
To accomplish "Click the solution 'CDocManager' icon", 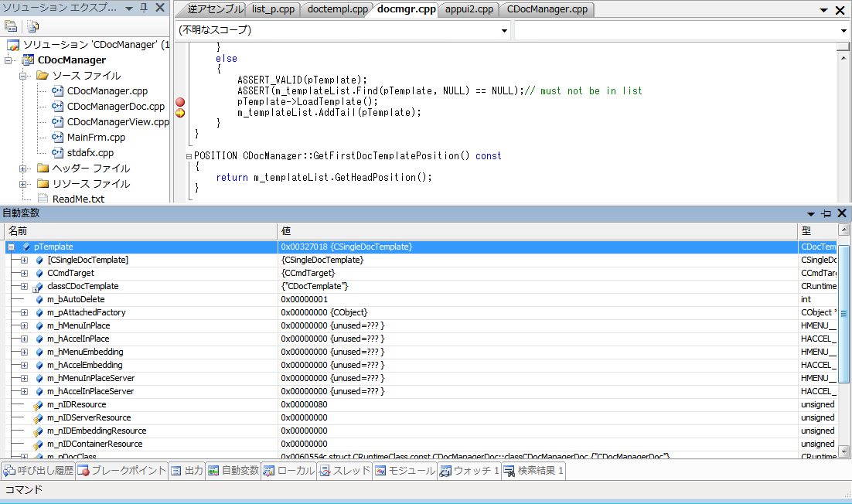I will click(x=13, y=45).
